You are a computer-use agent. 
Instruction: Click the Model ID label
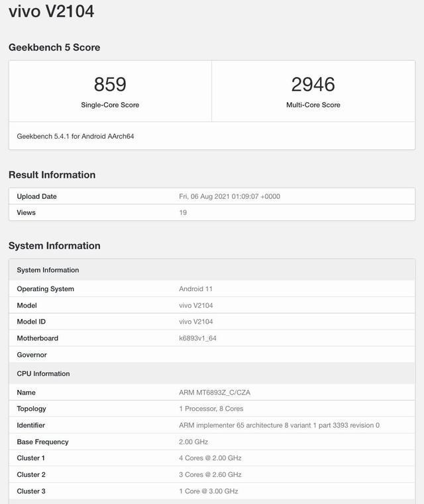coord(31,322)
